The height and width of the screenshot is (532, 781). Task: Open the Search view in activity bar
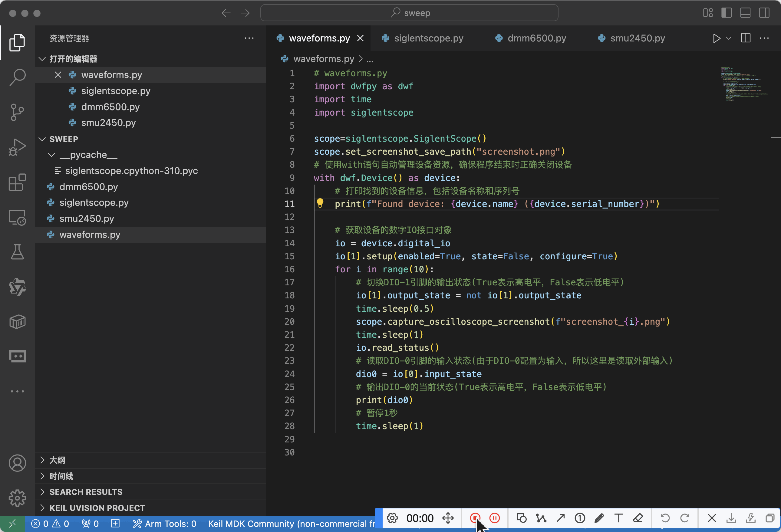(17, 77)
